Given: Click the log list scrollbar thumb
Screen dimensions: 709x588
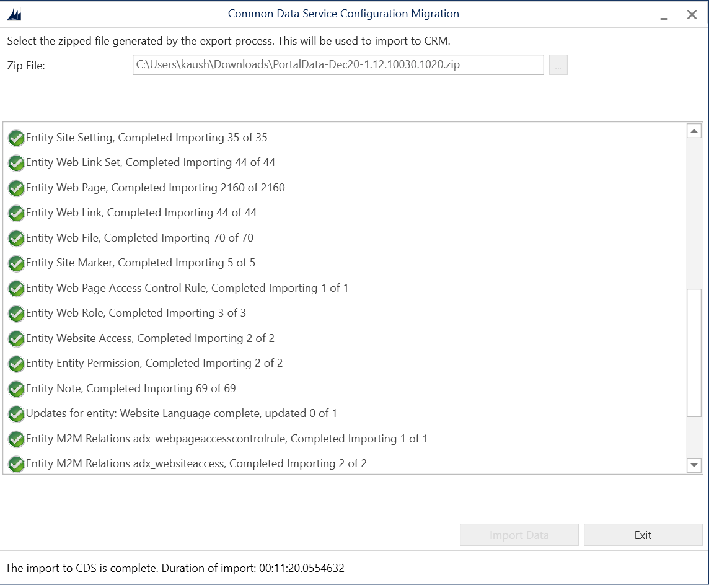Looking at the screenshot, I should 694,353.
